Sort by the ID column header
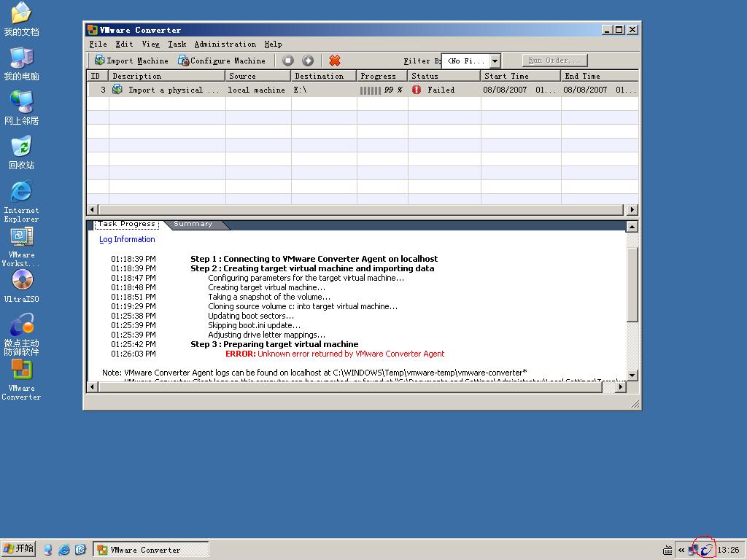Viewport: 747px width, 560px height. (98, 76)
